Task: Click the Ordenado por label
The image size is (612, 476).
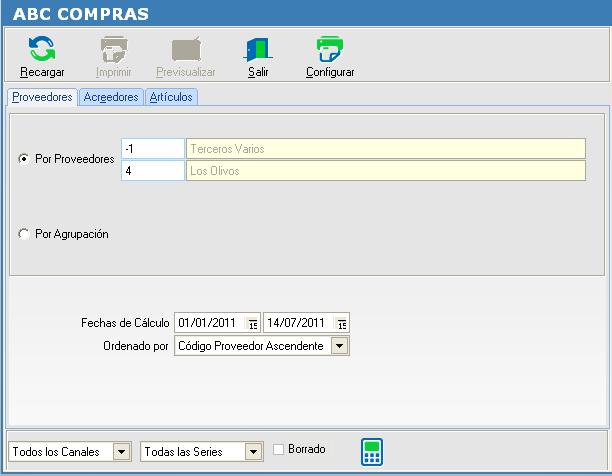Action: (x=136, y=346)
